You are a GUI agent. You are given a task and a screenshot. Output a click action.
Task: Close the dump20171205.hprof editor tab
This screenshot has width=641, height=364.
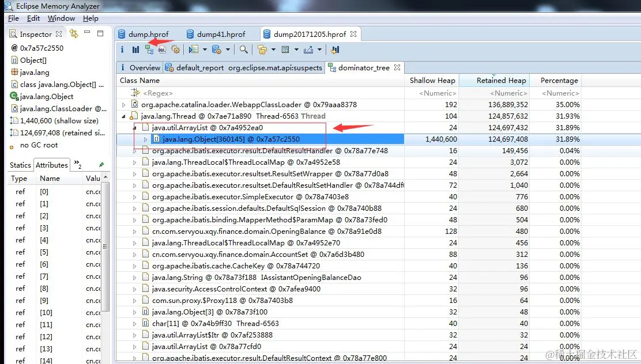coord(353,34)
